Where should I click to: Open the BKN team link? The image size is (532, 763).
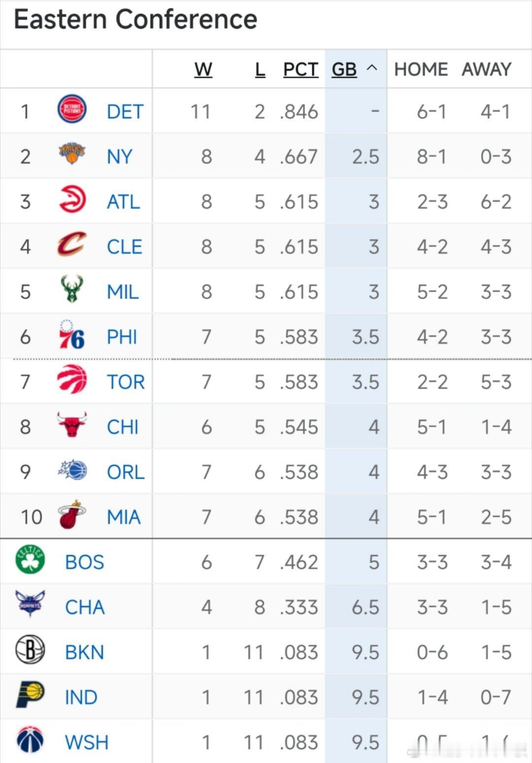click(x=84, y=653)
